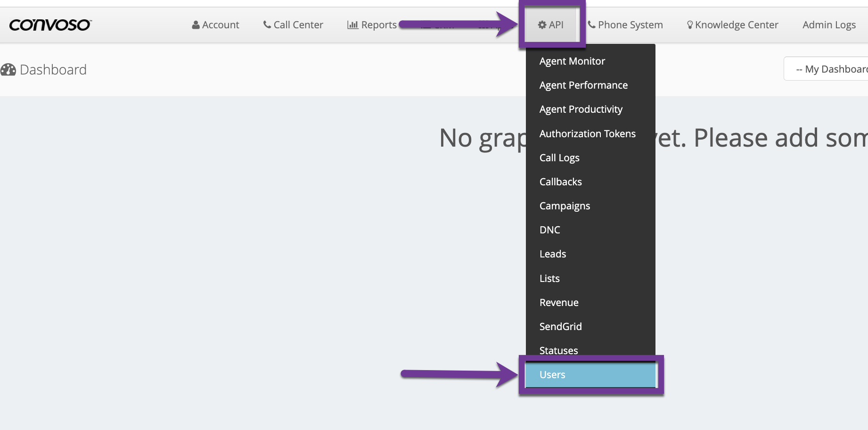The image size is (868, 430).
Task: Click the Phone System handset icon
Action: tap(592, 25)
